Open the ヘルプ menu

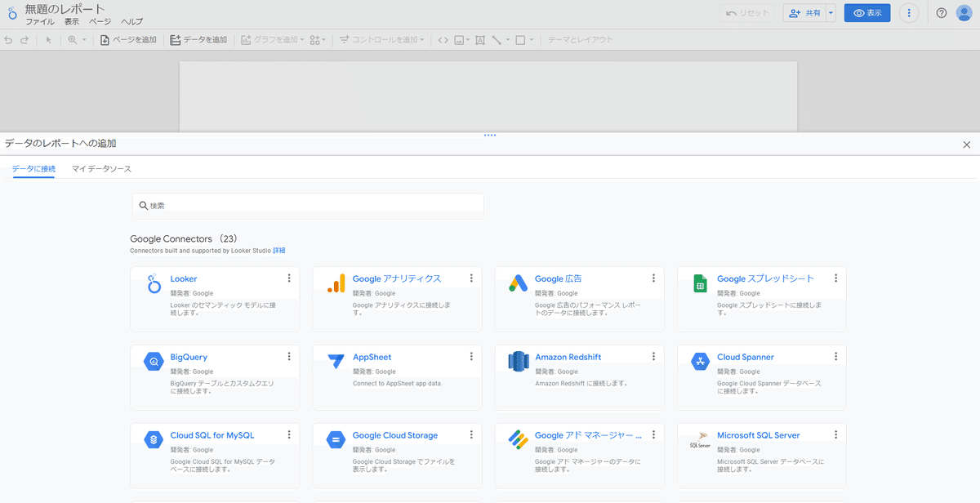click(x=131, y=22)
